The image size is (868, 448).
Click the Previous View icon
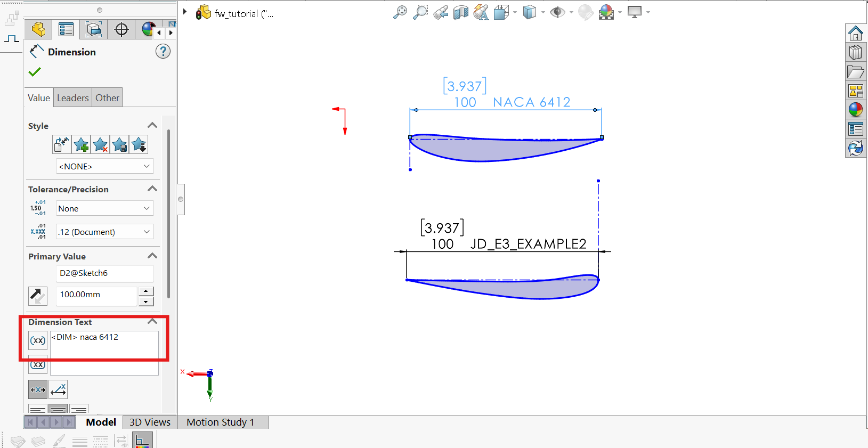(441, 12)
